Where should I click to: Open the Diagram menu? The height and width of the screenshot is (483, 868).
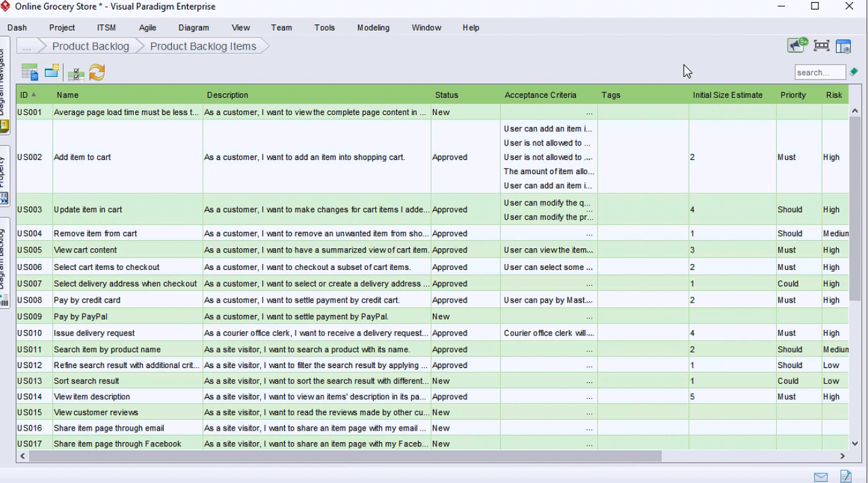coord(194,28)
